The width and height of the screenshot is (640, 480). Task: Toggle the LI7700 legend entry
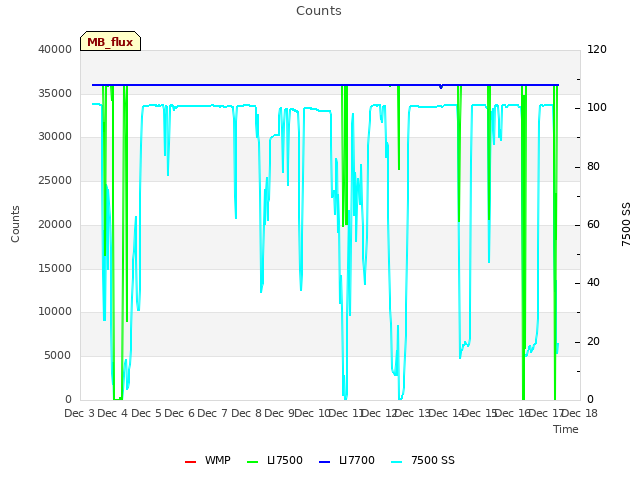pos(347,460)
